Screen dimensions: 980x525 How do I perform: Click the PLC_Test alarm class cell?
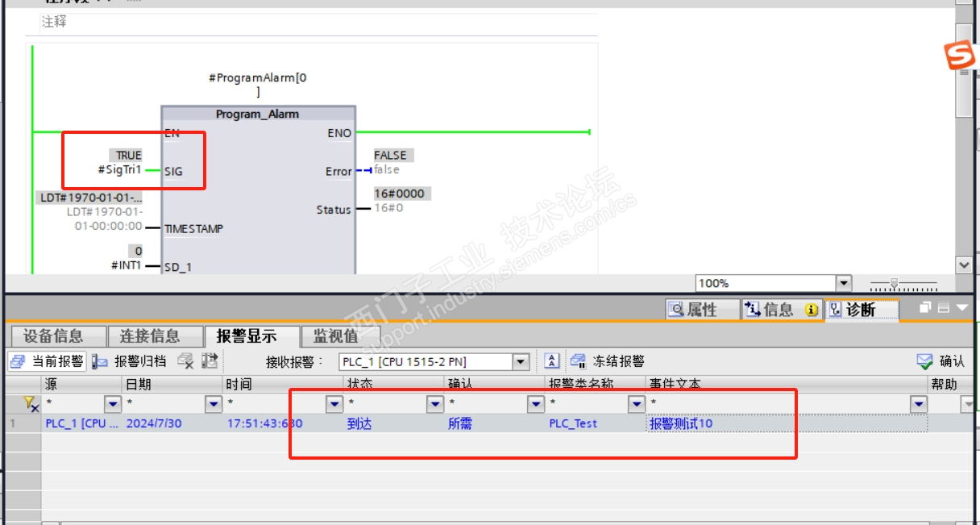click(x=573, y=423)
